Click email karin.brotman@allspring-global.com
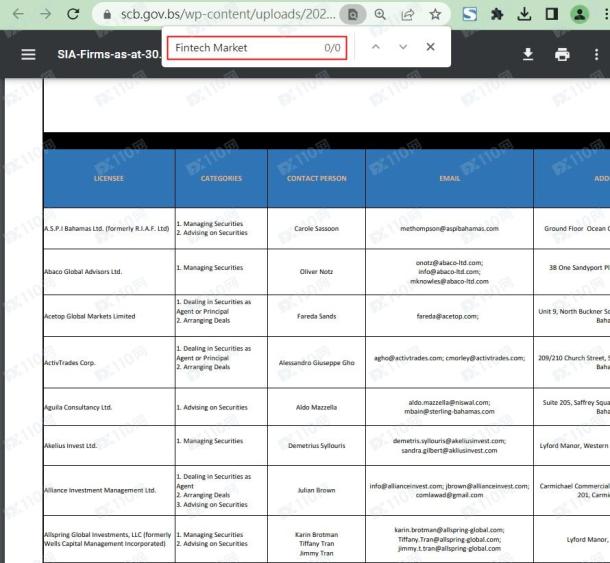 [449, 530]
